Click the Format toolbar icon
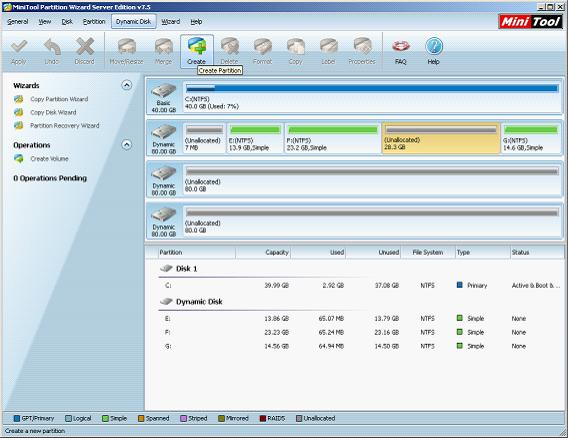 263,47
